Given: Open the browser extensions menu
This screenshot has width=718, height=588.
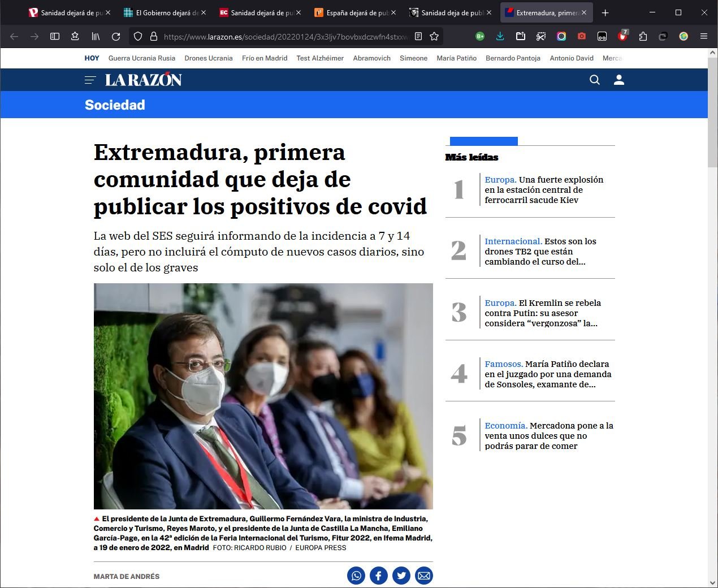Looking at the screenshot, I should pos(643,36).
